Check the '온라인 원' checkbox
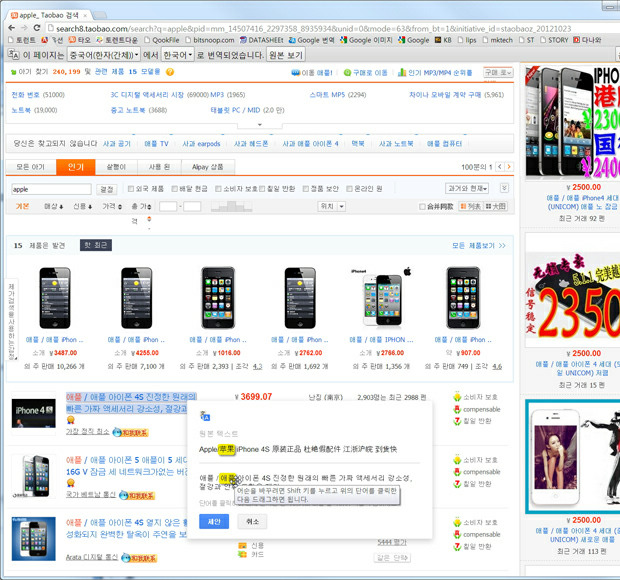 (349, 189)
